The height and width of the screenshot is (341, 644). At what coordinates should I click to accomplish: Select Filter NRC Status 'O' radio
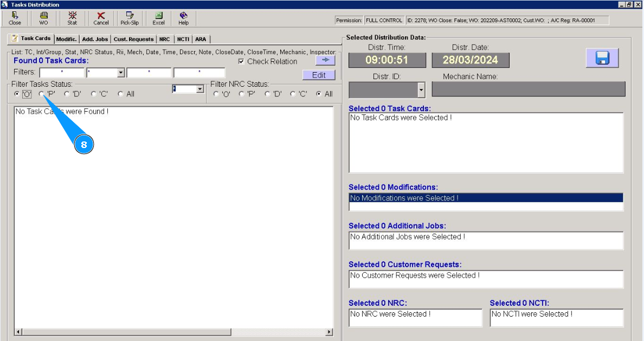216,94
